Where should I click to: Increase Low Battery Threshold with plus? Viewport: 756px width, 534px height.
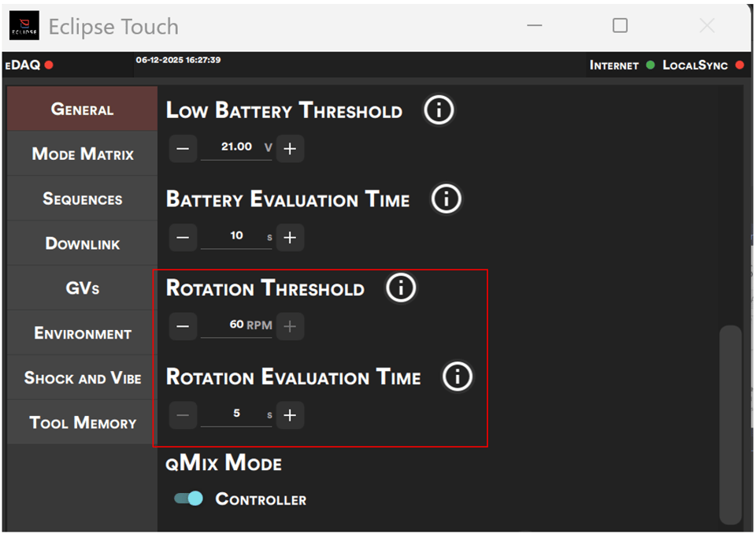click(x=290, y=149)
